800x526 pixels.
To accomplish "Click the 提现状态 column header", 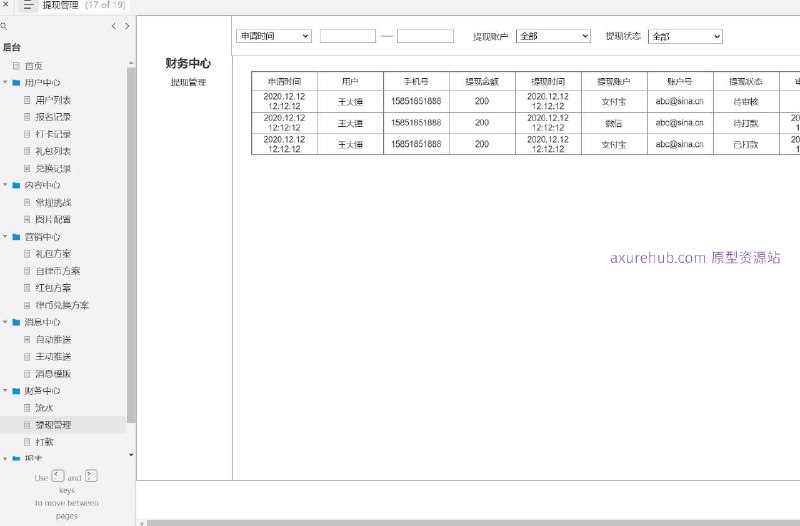I will click(x=746, y=82).
